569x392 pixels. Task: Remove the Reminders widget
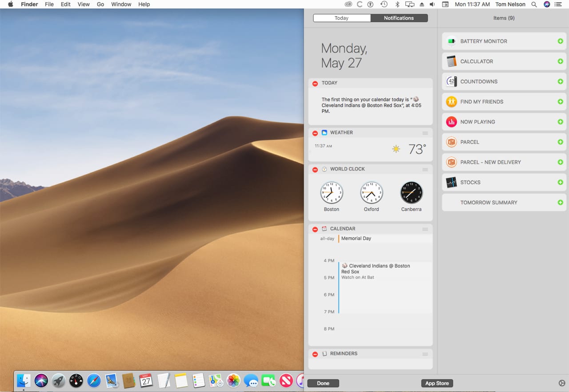(x=315, y=354)
